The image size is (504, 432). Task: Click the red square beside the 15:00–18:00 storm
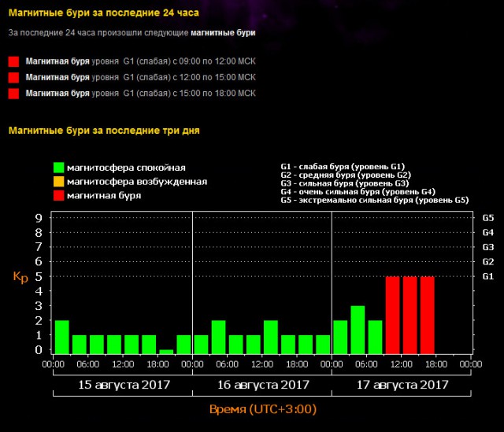[x=13, y=94]
